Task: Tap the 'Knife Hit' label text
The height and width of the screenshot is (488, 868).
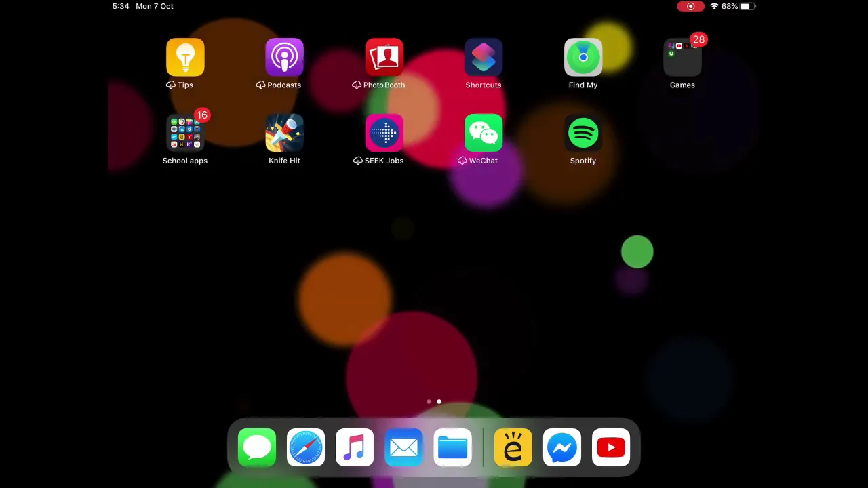Action: coord(284,161)
